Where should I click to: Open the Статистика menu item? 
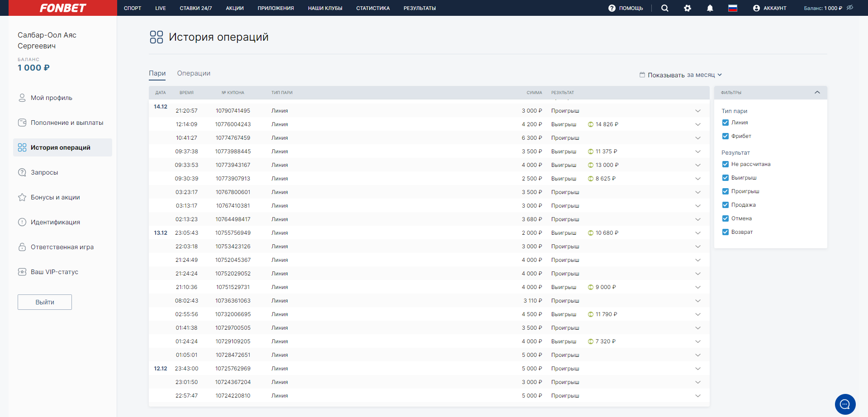[x=373, y=8]
